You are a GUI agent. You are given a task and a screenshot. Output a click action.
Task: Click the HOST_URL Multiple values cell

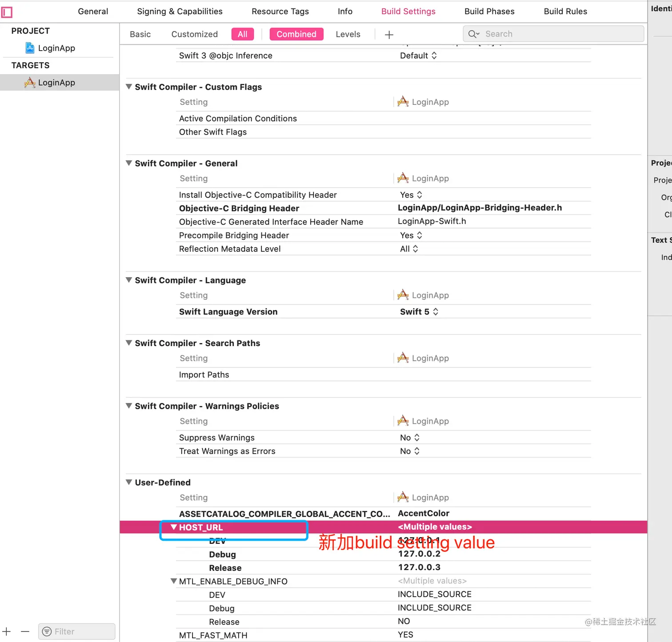[435, 527]
